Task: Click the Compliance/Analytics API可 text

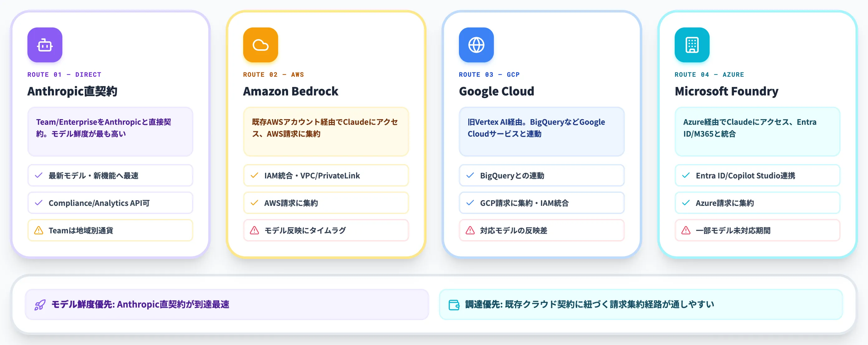Action: click(x=99, y=203)
